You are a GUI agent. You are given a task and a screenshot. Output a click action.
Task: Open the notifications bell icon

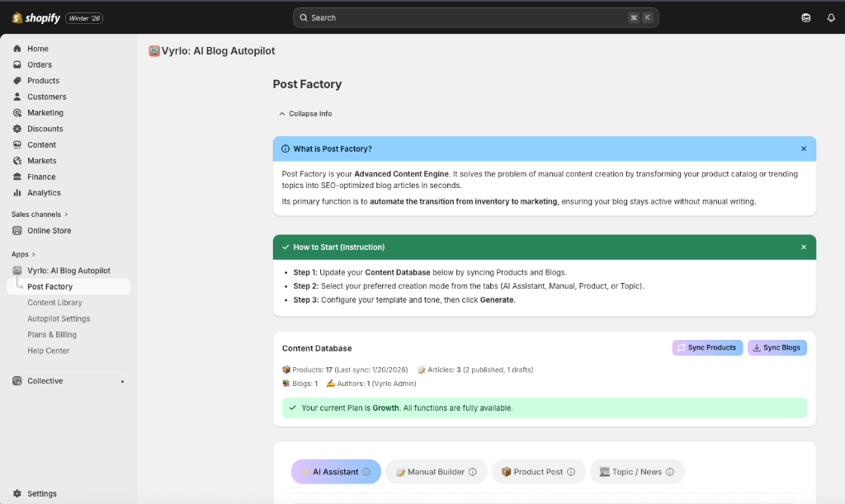click(831, 17)
